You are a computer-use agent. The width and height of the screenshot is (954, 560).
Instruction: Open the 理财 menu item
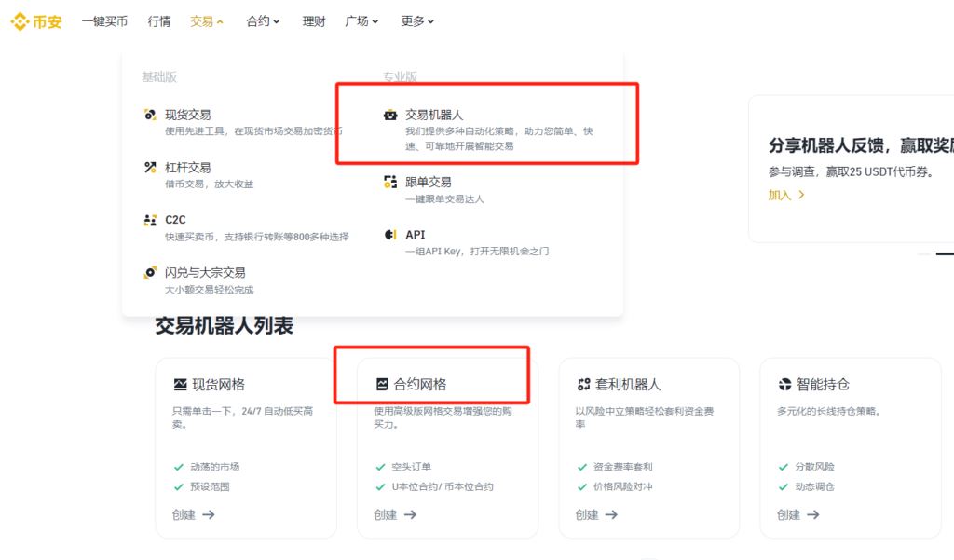[314, 21]
